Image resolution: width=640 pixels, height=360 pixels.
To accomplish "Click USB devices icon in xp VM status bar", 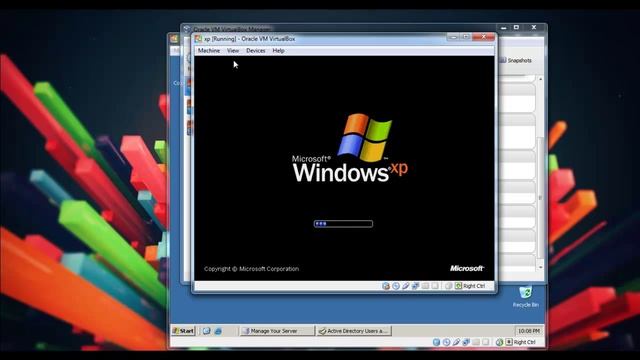I will [406, 286].
